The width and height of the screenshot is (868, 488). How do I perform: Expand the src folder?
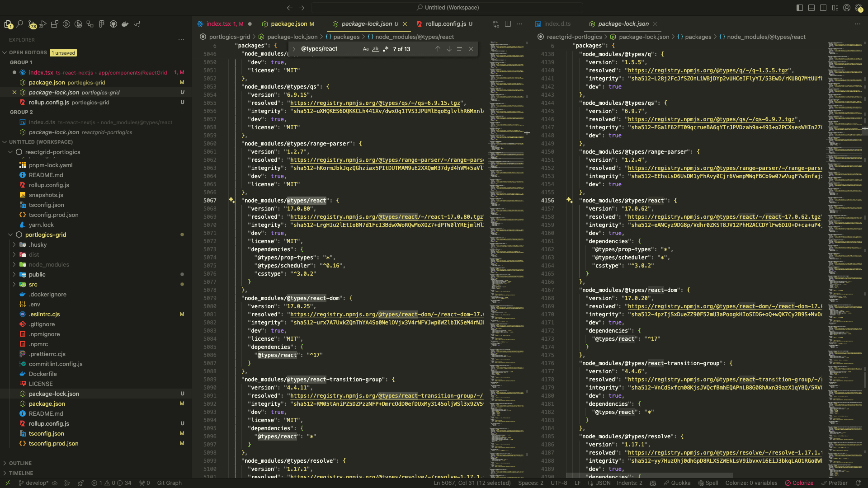pos(33,284)
